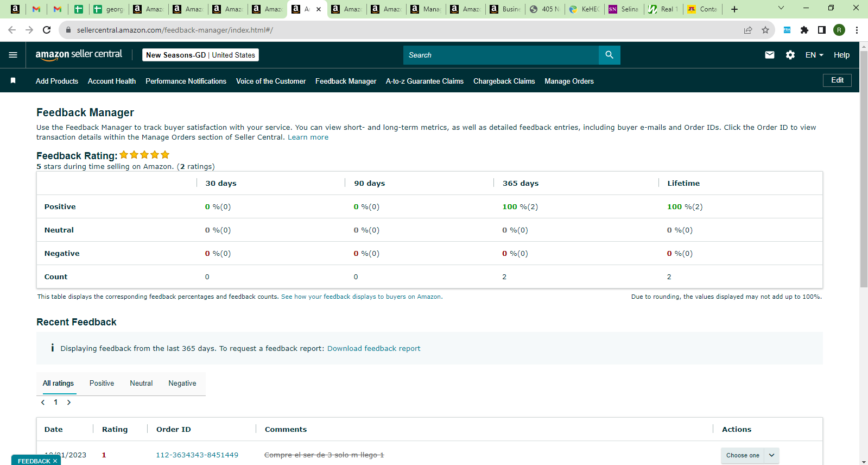Open the hamburger navigation menu

coord(13,55)
